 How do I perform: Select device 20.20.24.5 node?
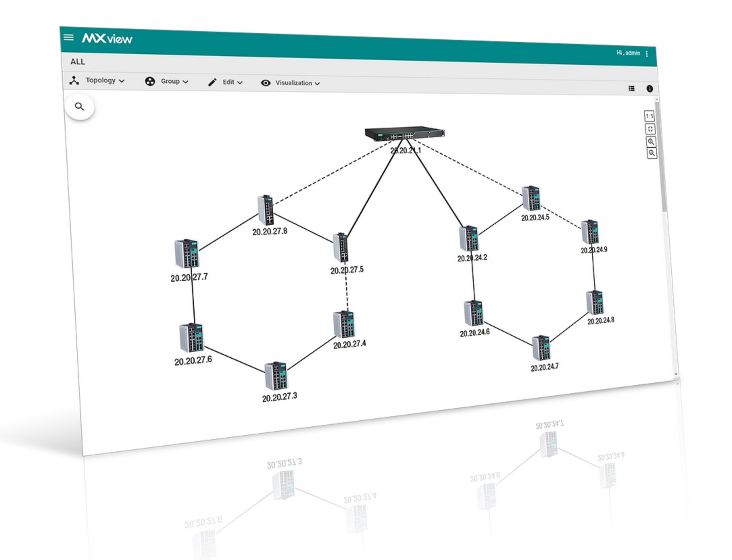point(531,198)
